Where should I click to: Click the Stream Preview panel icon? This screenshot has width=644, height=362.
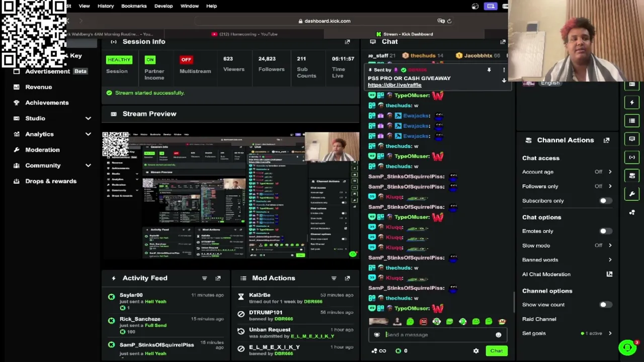click(x=113, y=114)
